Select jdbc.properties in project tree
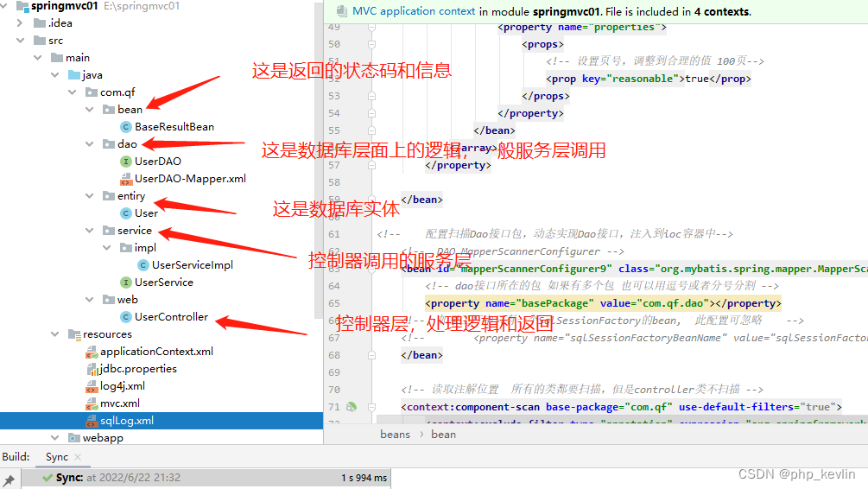Screen dimensions: 868x489 click(138, 369)
